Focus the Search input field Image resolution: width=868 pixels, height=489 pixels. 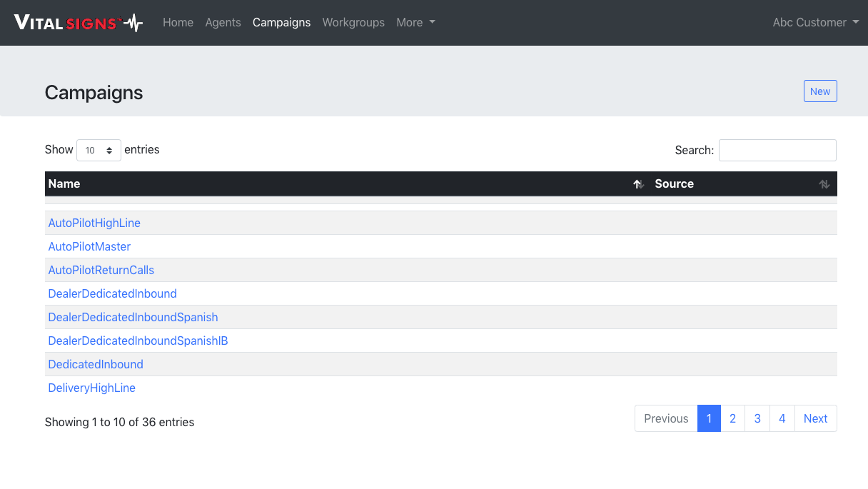coord(777,151)
